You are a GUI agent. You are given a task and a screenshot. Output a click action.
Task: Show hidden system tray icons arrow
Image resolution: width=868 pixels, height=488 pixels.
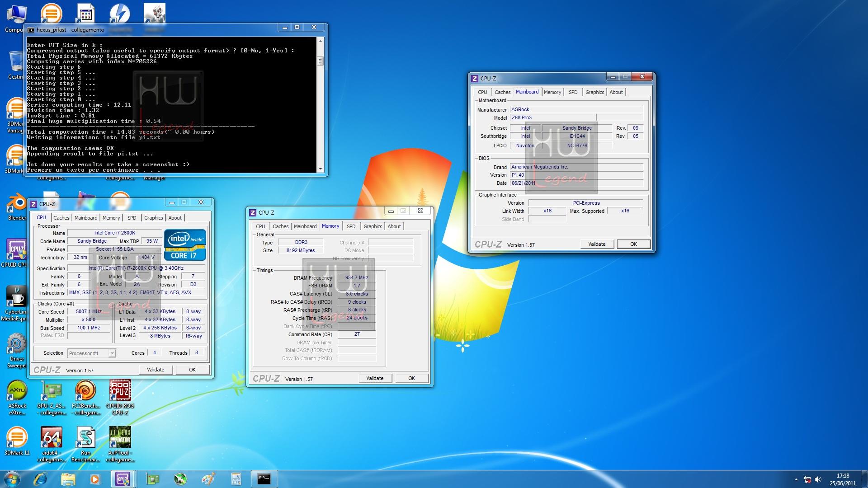coord(796,479)
